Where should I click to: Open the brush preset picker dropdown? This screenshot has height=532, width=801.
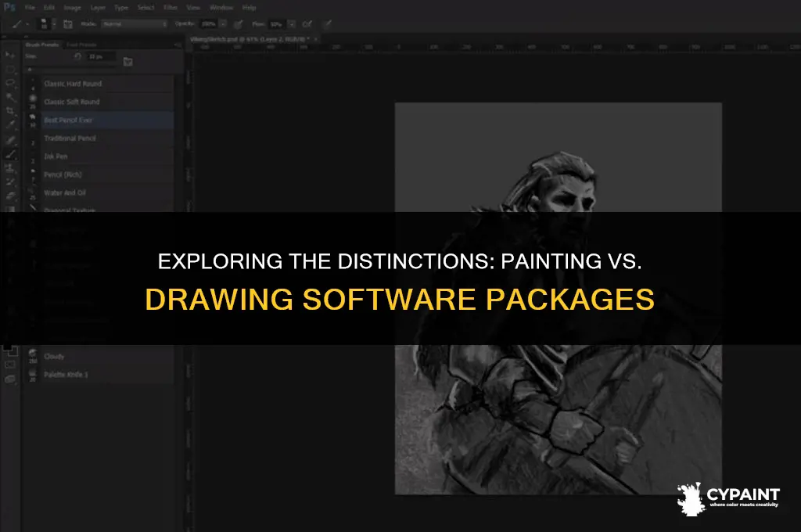point(54,24)
